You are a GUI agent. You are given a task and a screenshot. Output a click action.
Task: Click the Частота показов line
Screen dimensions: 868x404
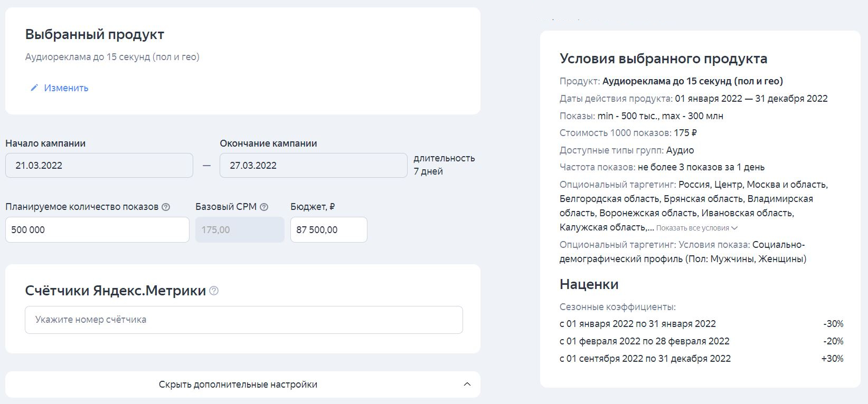click(662, 167)
